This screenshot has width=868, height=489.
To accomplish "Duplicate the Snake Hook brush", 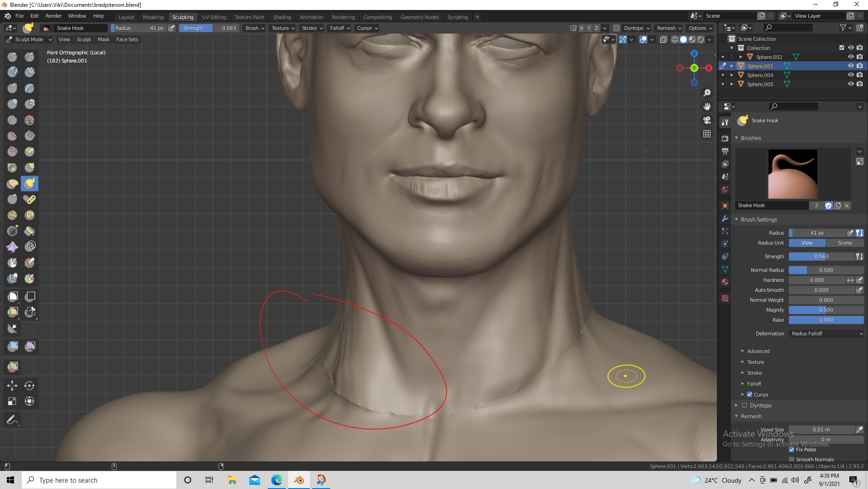I will click(838, 206).
